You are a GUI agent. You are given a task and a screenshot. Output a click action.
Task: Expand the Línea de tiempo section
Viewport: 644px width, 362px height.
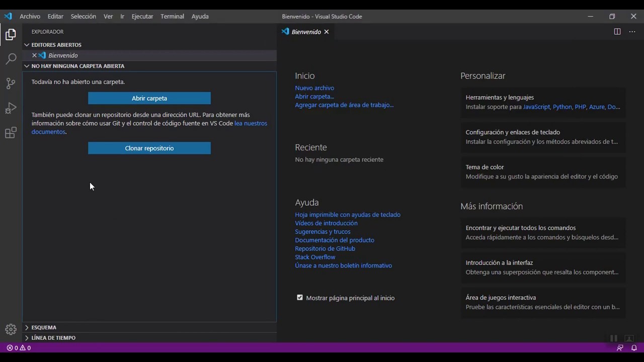(149, 338)
